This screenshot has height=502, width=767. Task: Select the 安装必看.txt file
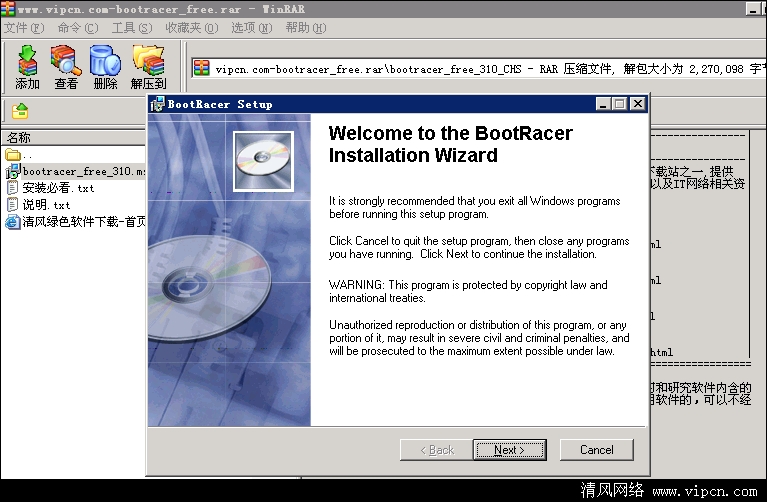[x=57, y=187]
